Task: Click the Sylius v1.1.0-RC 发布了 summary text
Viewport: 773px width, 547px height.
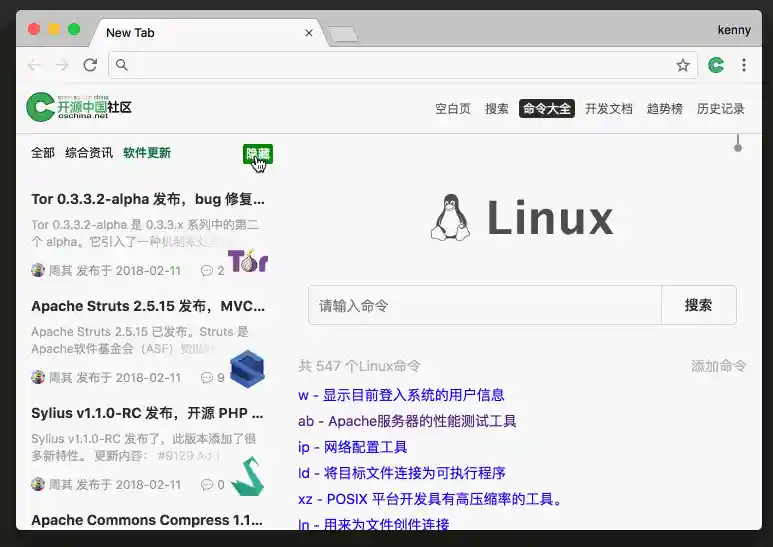Action: 143,447
